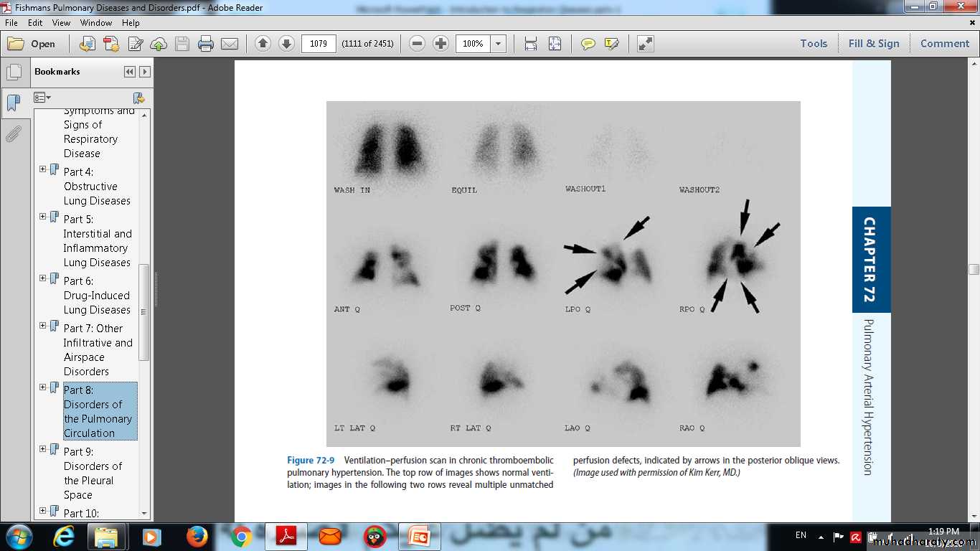Viewport: 980px width, 551px height.
Task: Toggle the Bookmarks navigation panel icon
Action: pos(14,103)
